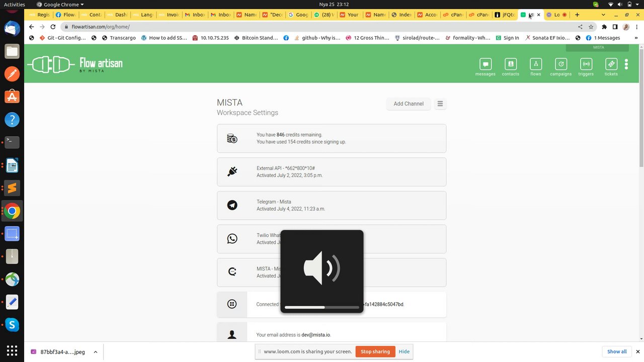Close the active Flow Artisan tab

[539, 15]
